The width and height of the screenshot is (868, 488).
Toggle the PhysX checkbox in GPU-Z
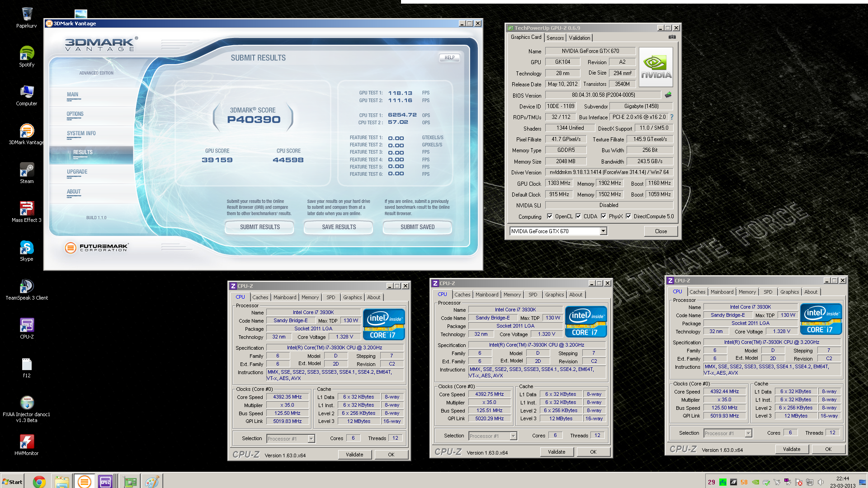pos(604,216)
